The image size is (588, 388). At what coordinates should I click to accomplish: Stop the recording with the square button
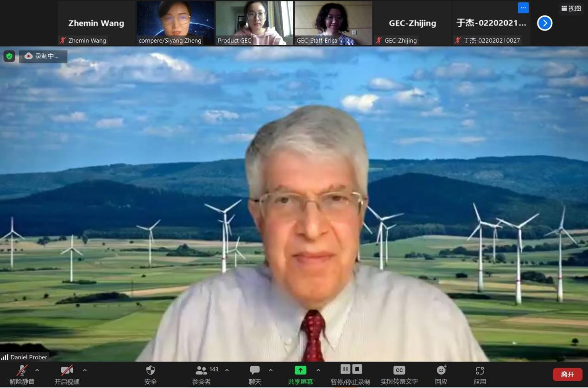[357, 369]
